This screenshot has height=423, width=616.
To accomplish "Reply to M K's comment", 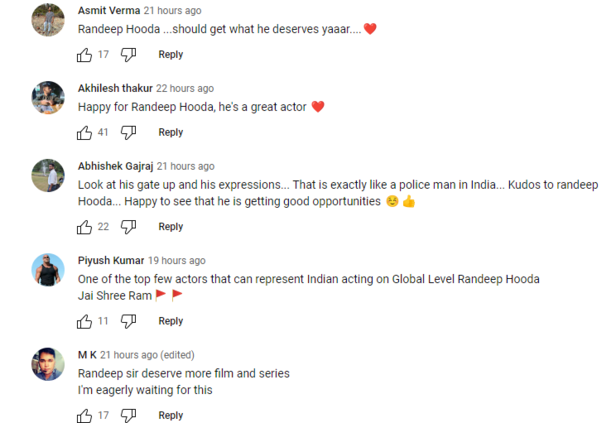I will [x=170, y=415].
